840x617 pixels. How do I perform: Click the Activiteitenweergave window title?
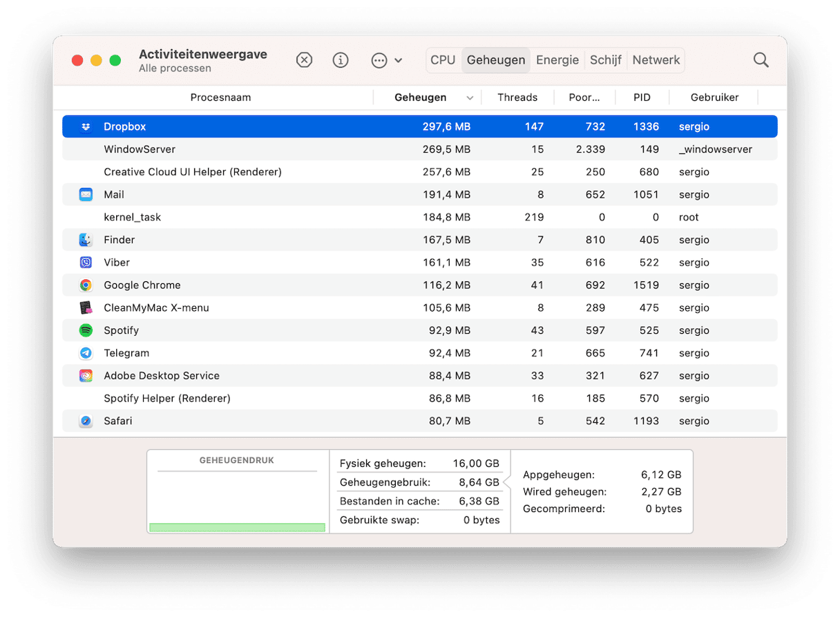(x=203, y=54)
